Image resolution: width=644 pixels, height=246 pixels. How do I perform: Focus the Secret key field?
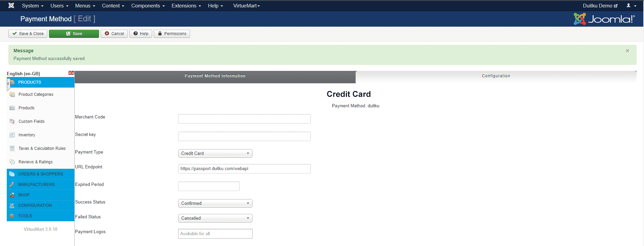click(x=244, y=136)
